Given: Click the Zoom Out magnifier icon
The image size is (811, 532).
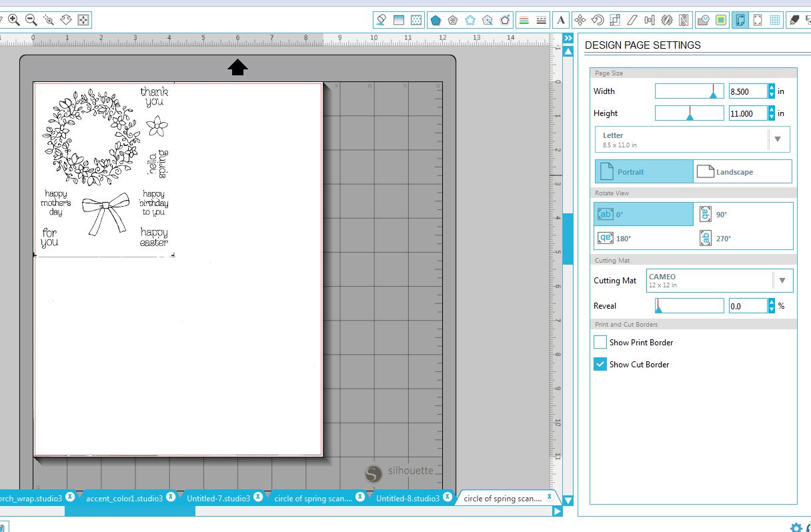Looking at the screenshot, I should tap(31, 20).
